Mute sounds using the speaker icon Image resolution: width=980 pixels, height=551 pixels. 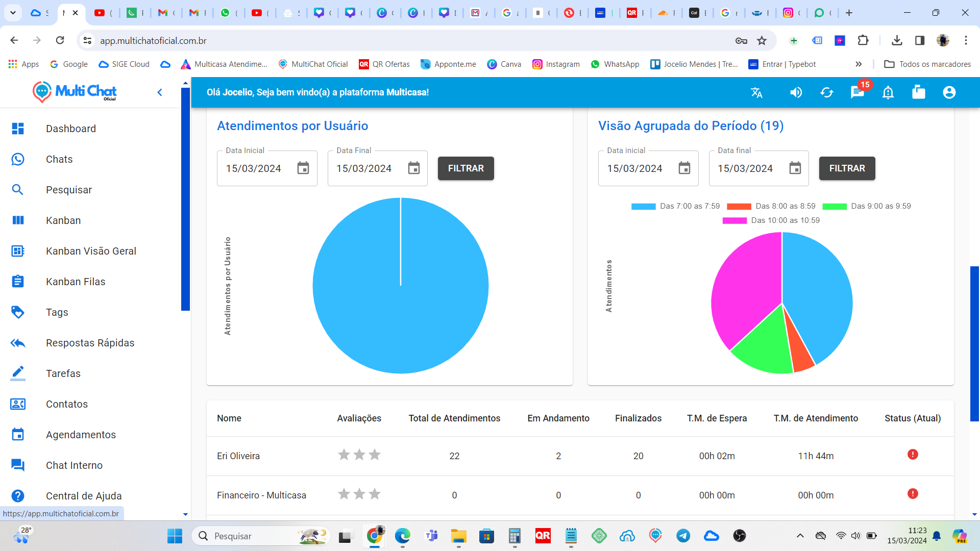tap(796, 92)
